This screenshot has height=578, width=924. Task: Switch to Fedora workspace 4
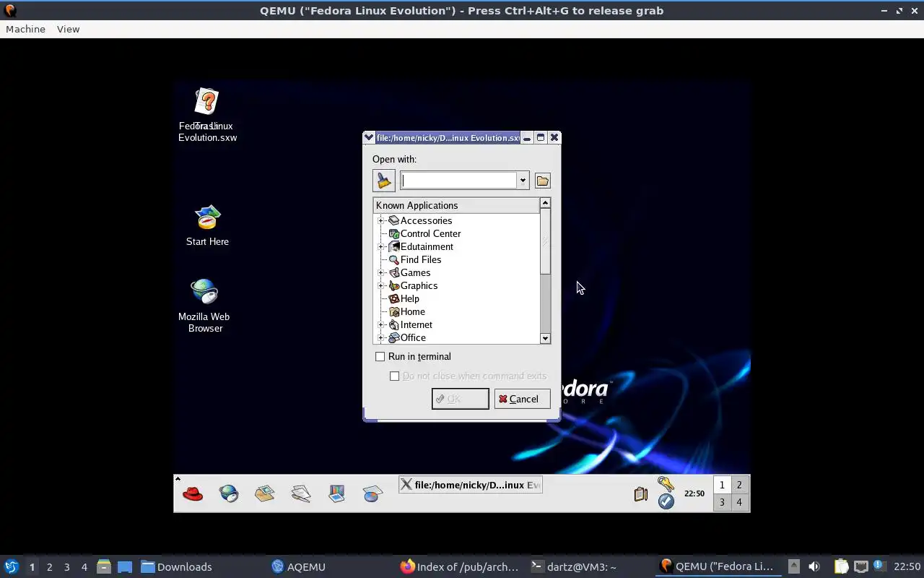(x=739, y=502)
